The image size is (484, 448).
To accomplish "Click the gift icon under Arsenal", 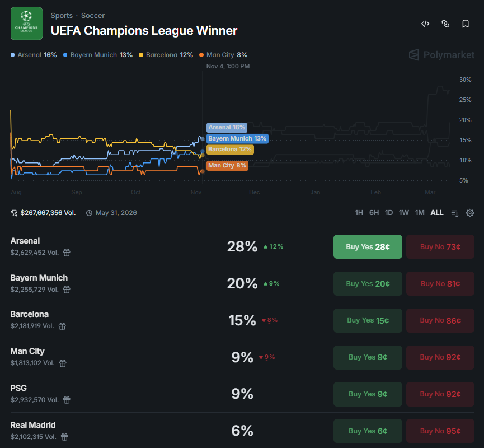I will click(67, 253).
